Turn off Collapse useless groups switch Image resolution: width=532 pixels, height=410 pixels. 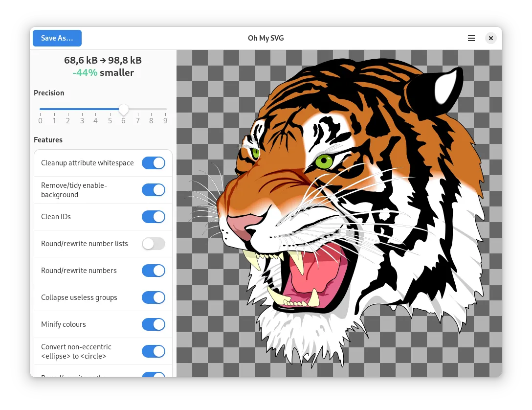(154, 297)
